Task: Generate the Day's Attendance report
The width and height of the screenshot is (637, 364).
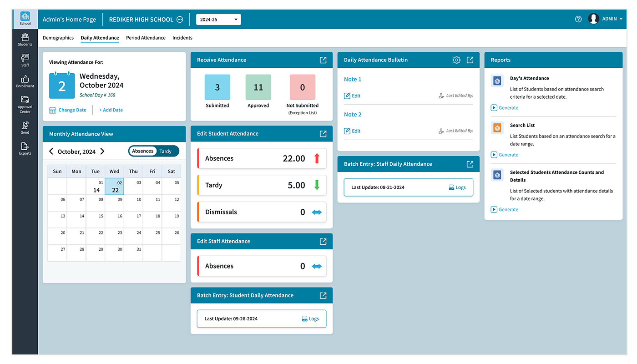Action: [505, 107]
